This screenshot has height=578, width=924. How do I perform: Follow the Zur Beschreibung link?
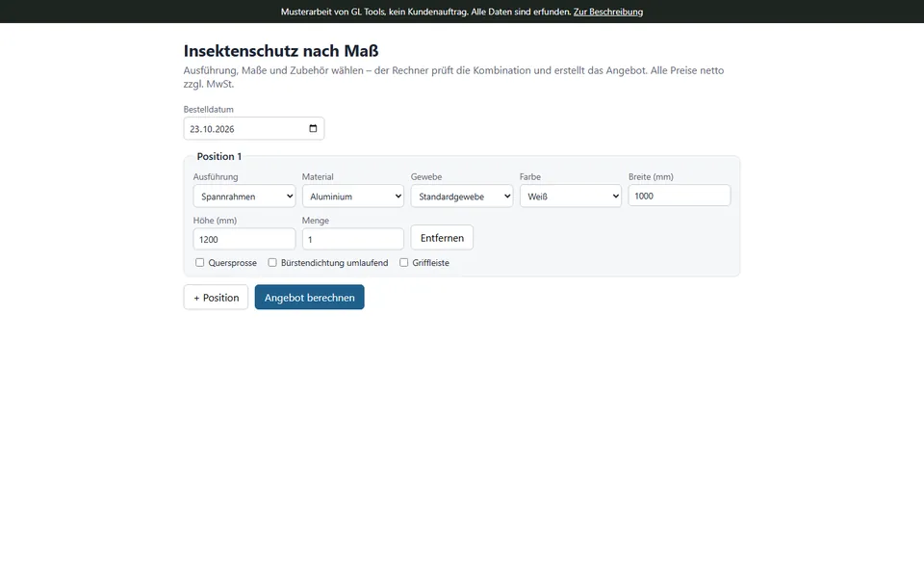point(608,12)
